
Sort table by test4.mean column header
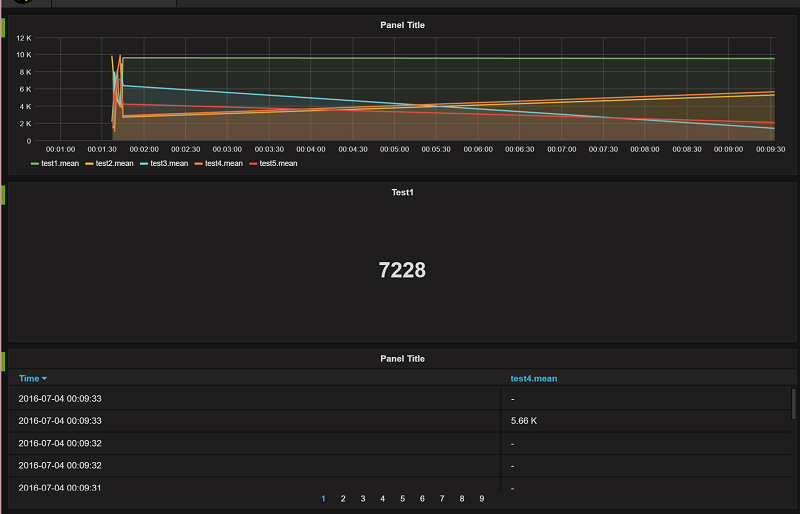[x=534, y=378]
